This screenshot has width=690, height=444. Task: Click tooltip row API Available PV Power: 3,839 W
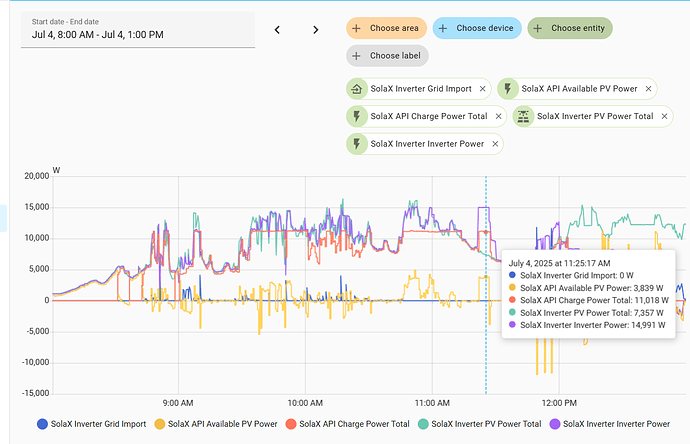coord(586,288)
